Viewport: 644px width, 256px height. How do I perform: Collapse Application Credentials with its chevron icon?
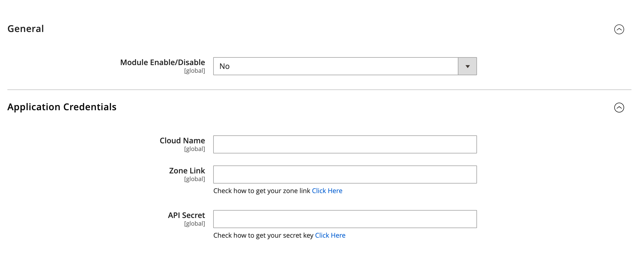pos(619,107)
